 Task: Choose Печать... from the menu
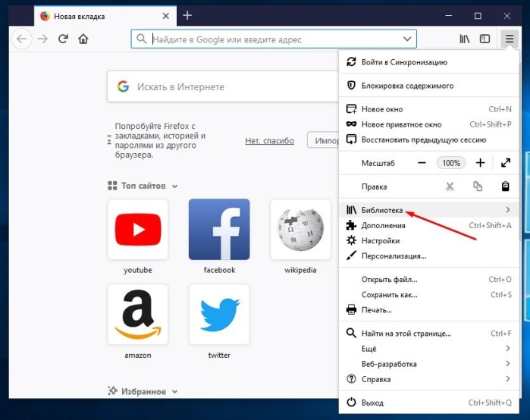click(x=429, y=310)
